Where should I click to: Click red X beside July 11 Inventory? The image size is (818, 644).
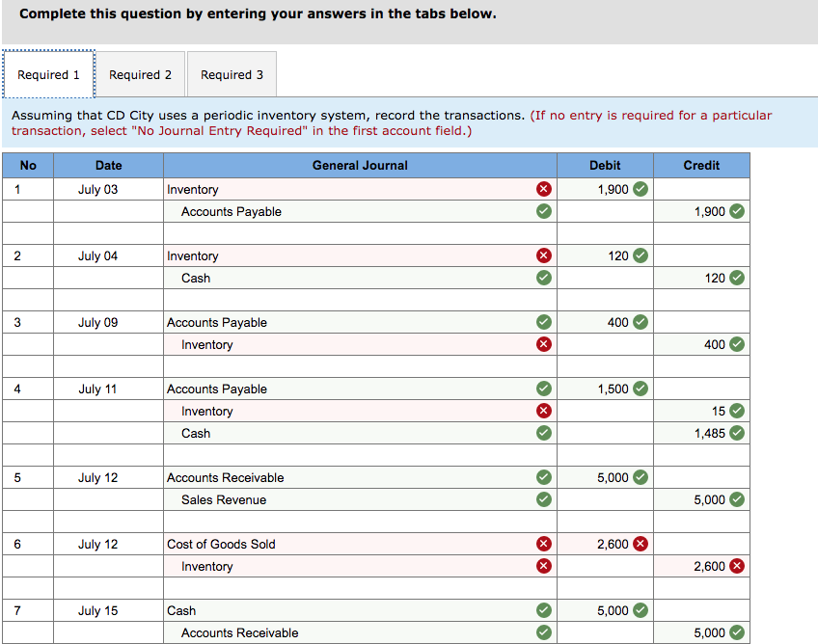click(x=544, y=411)
